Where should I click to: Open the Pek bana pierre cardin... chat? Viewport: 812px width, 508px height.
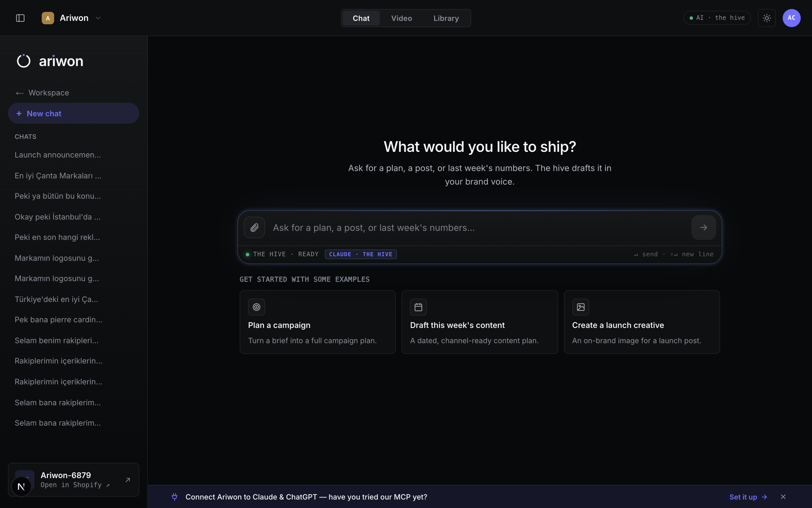[x=58, y=320]
